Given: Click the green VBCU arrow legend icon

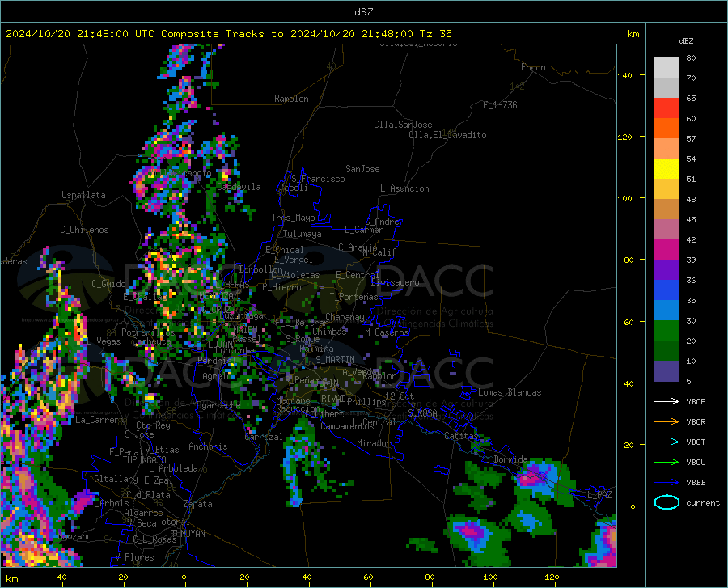Looking at the screenshot, I should 667,463.
